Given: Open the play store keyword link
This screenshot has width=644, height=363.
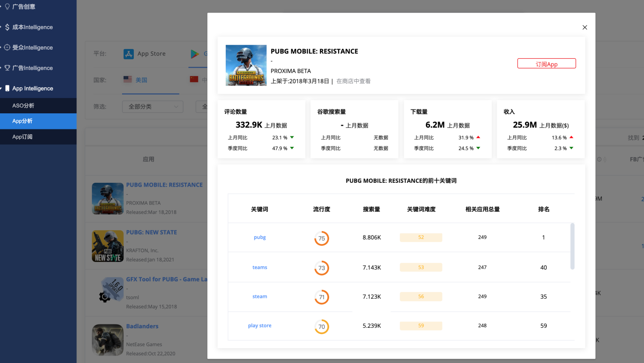Looking at the screenshot, I should click(x=260, y=325).
